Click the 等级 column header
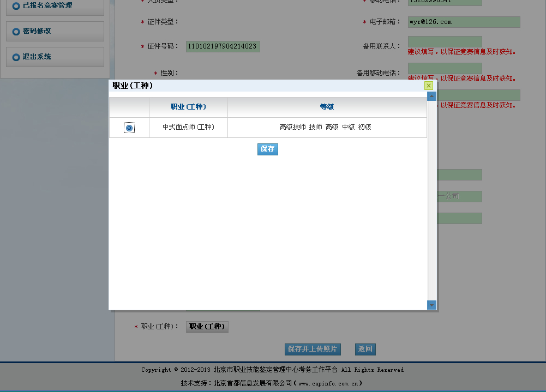The width and height of the screenshot is (546, 392). click(x=327, y=107)
